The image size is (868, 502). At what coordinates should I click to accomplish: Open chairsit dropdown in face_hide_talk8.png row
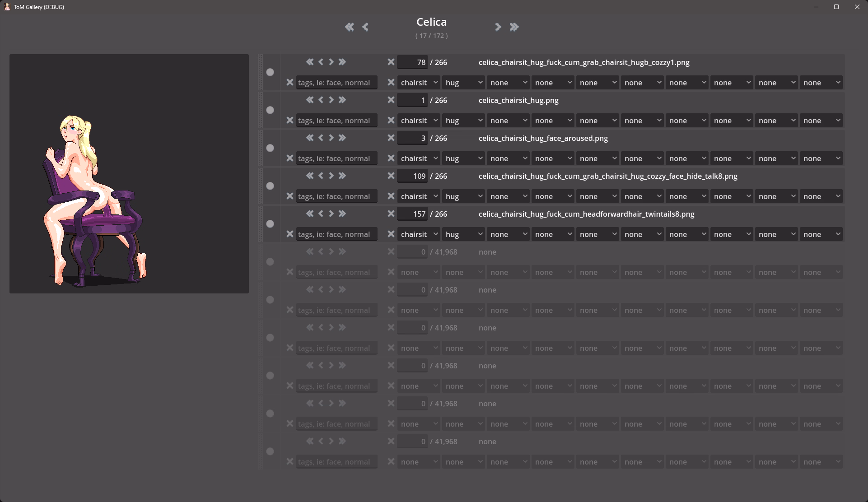(x=419, y=196)
